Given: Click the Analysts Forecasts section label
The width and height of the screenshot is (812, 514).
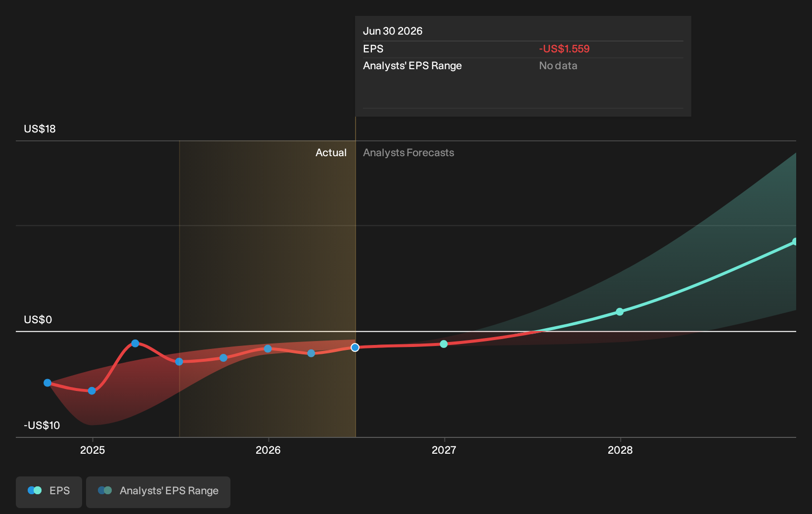Looking at the screenshot, I should pyautogui.click(x=408, y=153).
